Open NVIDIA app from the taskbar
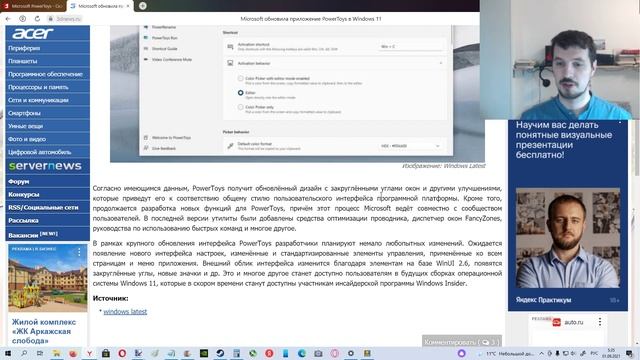The width and height of the screenshot is (640, 360). point(204,353)
